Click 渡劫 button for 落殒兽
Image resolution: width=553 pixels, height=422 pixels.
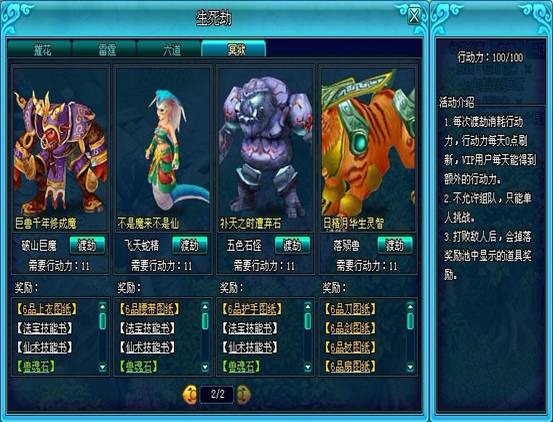[395, 245]
